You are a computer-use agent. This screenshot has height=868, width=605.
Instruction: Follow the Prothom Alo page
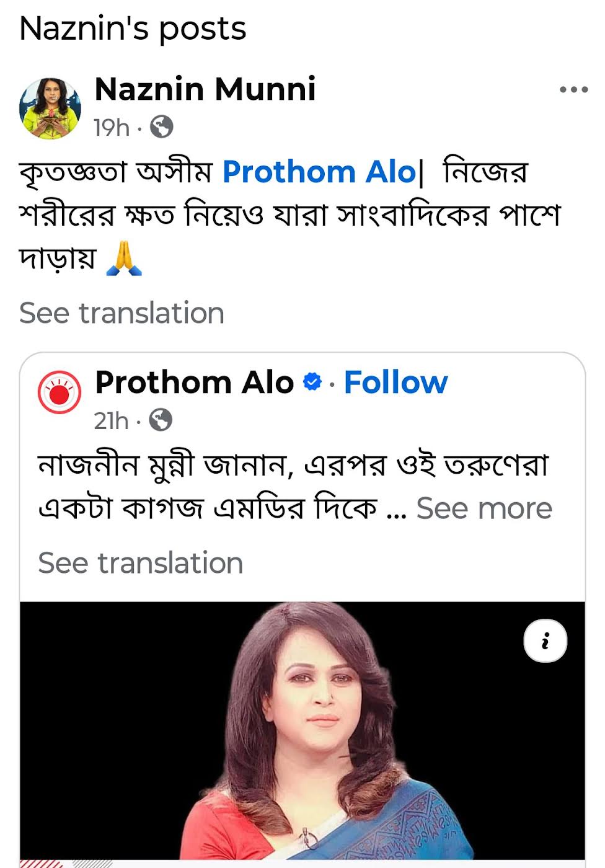click(395, 382)
